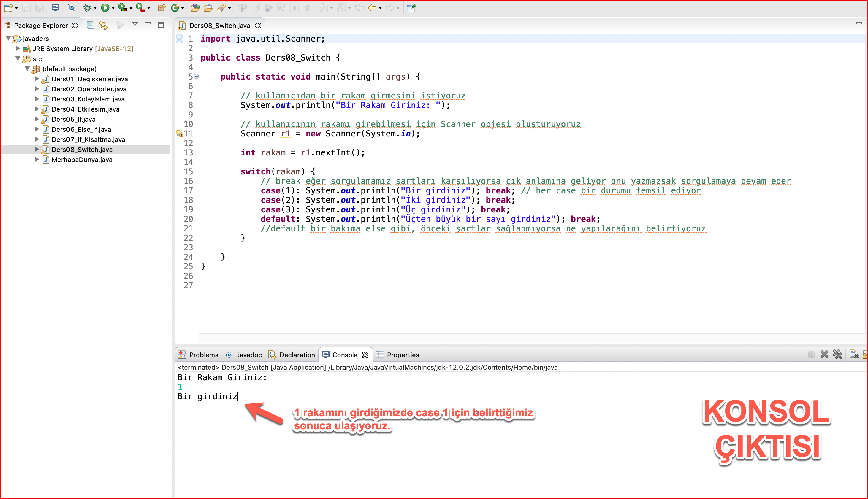Image resolution: width=868 pixels, height=499 pixels.
Task: Select Ders07_If_Kisaltma.java in the tree
Action: [x=88, y=139]
